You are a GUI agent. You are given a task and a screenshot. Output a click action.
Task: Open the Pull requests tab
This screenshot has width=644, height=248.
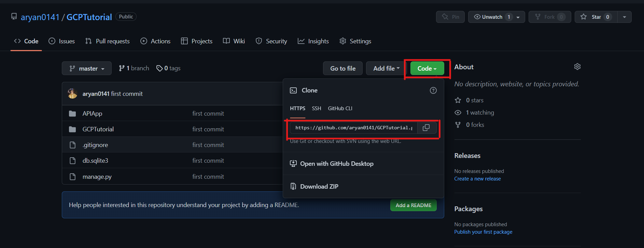[108, 41]
